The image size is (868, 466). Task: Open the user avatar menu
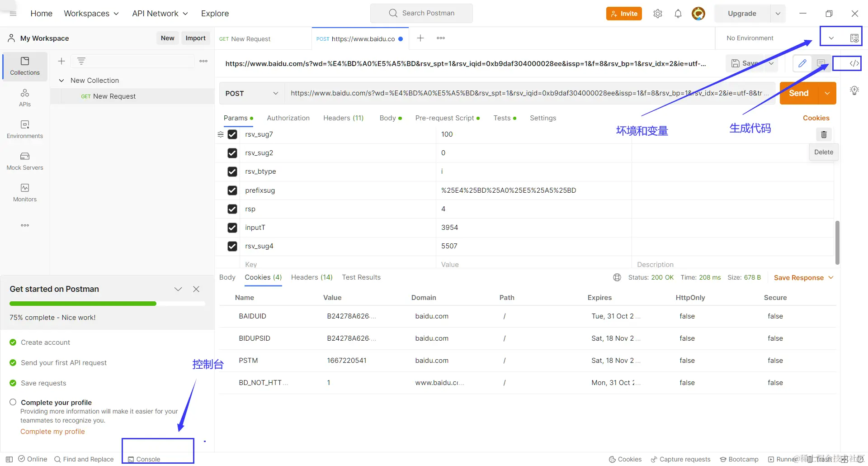pyautogui.click(x=698, y=14)
